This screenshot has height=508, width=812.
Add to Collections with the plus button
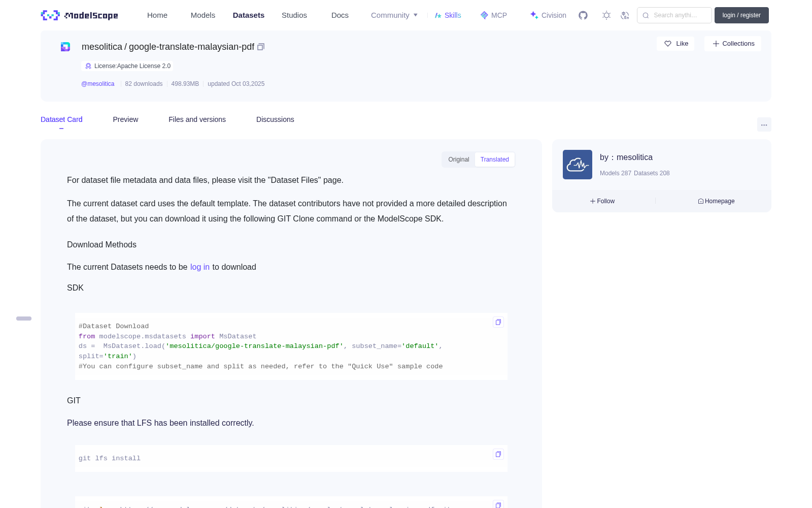tap(733, 44)
